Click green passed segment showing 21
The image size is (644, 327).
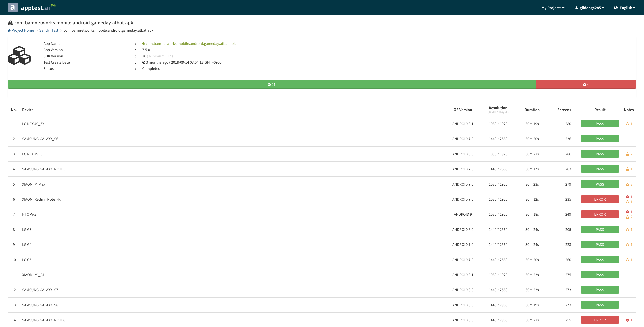coord(271,84)
